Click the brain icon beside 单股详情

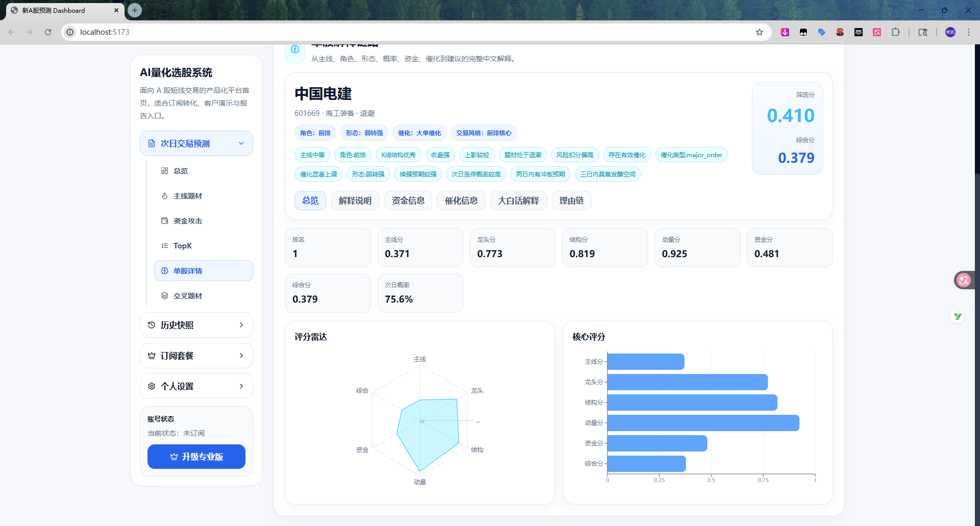164,271
